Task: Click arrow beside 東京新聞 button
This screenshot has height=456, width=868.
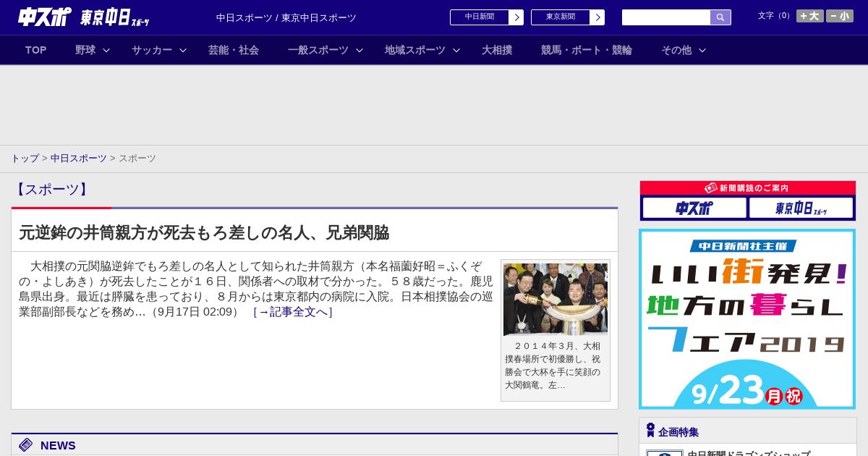Action: [597, 17]
